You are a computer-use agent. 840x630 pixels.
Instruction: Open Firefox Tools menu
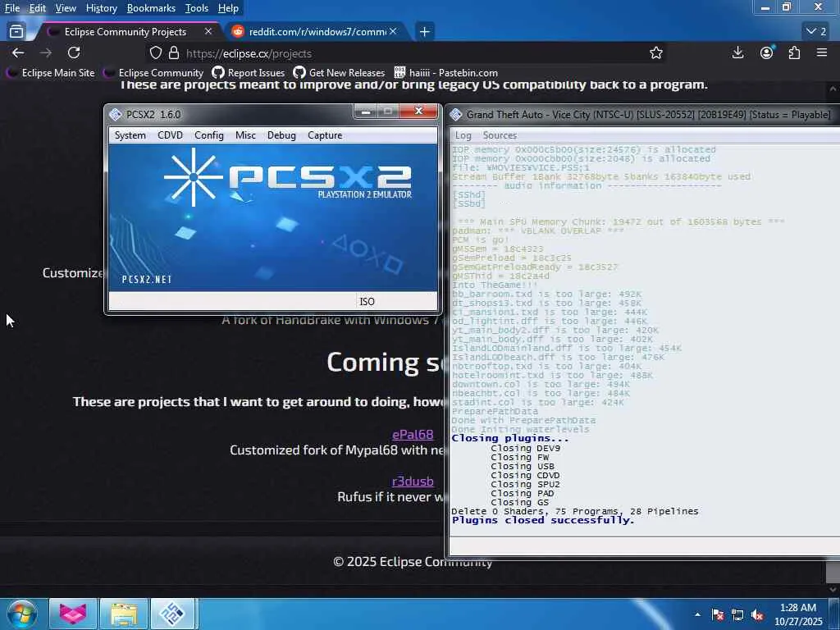click(x=197, y=8)
